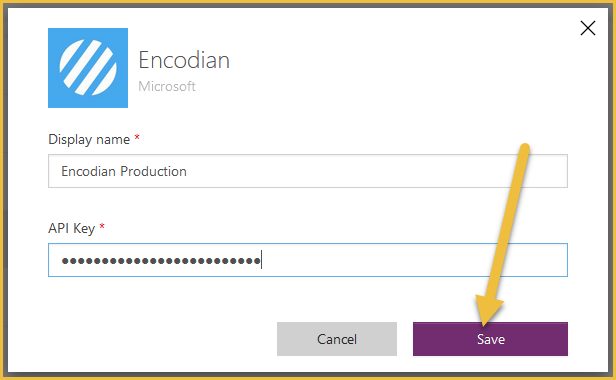Click the first dot of the masked API Key
Viewport: 616px width, 380px height.
65,261
